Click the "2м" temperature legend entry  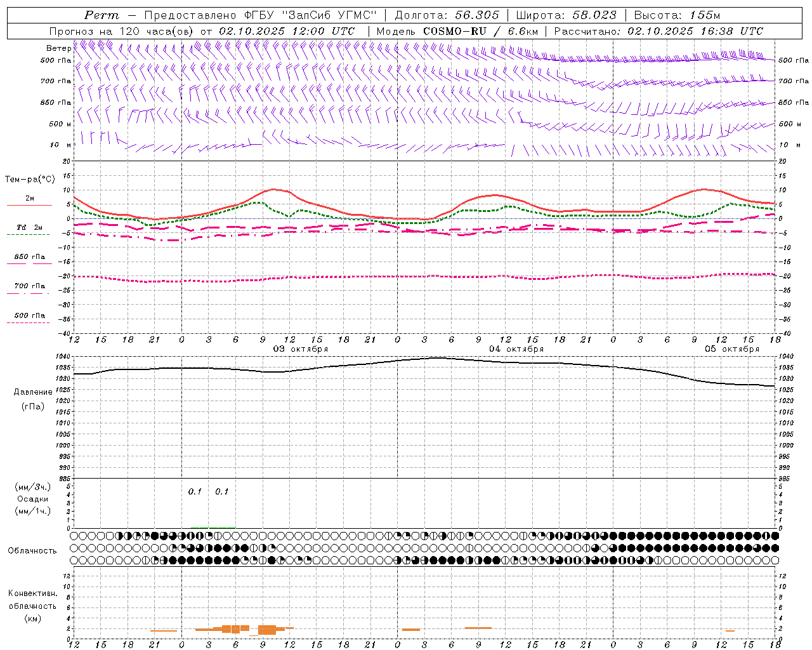tap(30, 199)
